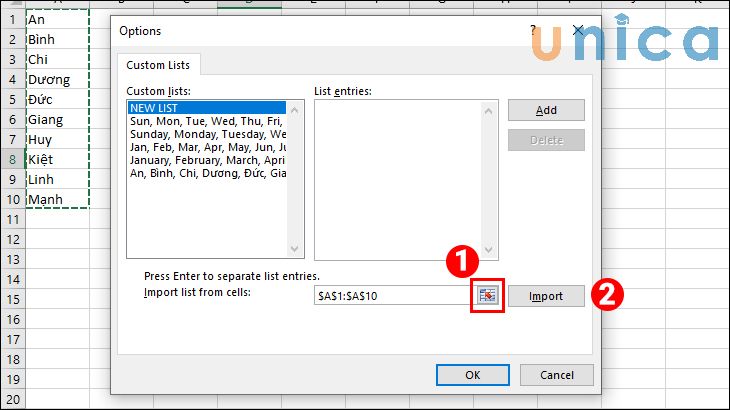Click the collapse dialog range selector icon
730x410 pixels.
coord(487,295)
